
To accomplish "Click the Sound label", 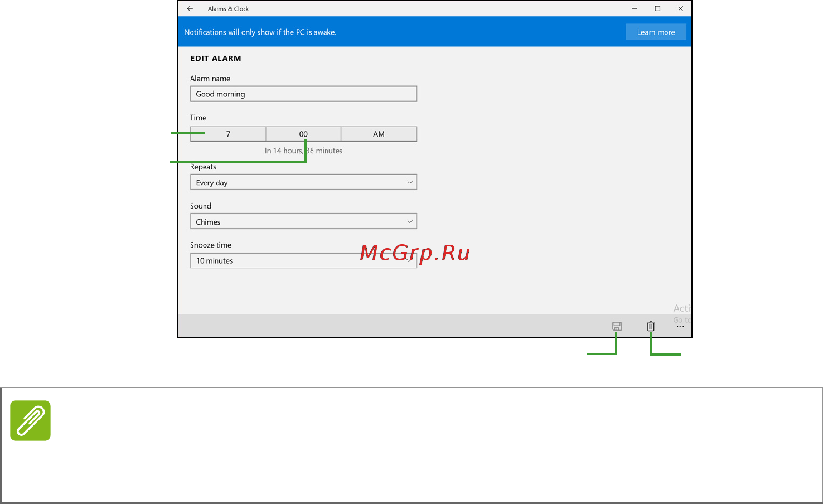I will coord(201,206).
